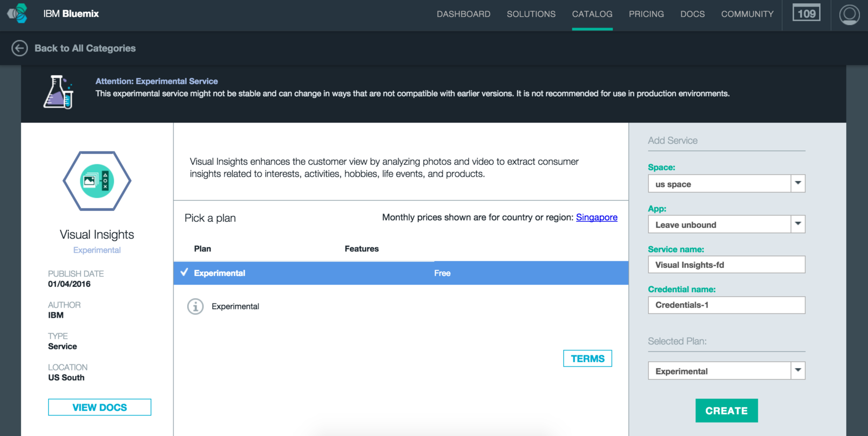Click the publish date 01/04/2016
868x436 pixels.
(x=69, y=284)
